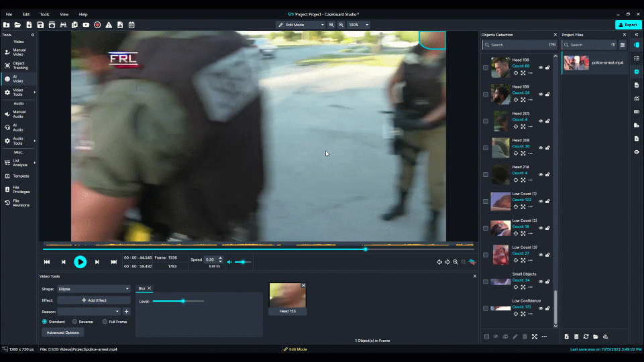Click the refresh icon under Project Files
The image size is (644, 362).
586,337
